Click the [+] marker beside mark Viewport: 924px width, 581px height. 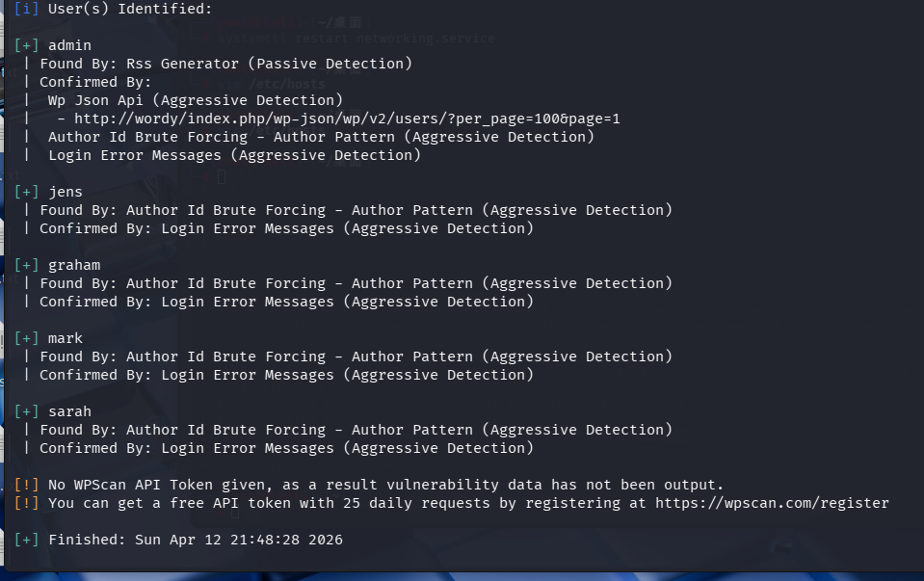pos(26,338)
